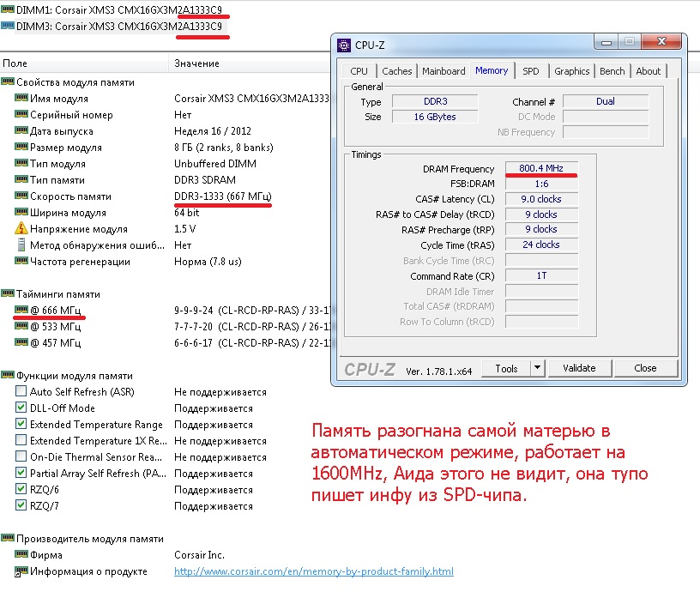Click the icon beside Тип памяти
Screen dimensions: 700x598
tap(21, 179)
